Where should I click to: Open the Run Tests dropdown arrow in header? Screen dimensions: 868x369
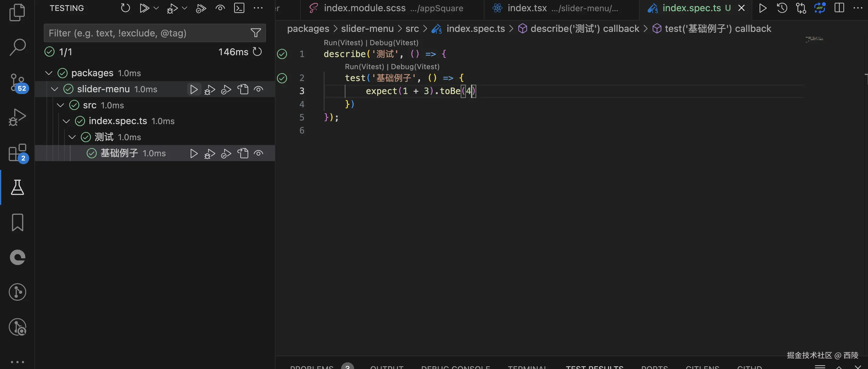156,8
